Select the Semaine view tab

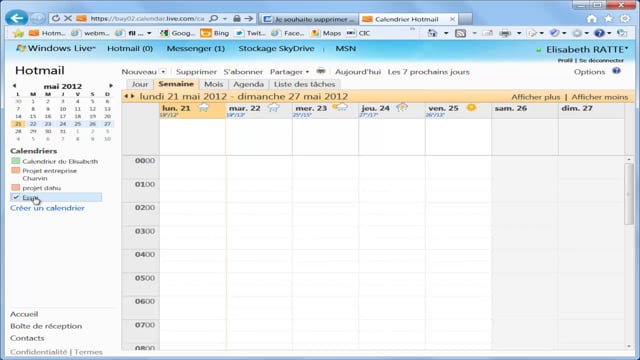click(x=176, y=84)
